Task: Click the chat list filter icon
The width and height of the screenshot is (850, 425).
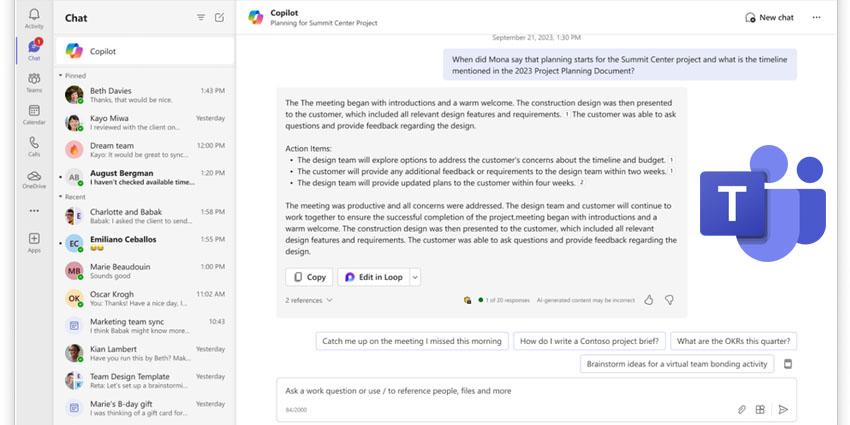Action: click(x=201, y=17)
